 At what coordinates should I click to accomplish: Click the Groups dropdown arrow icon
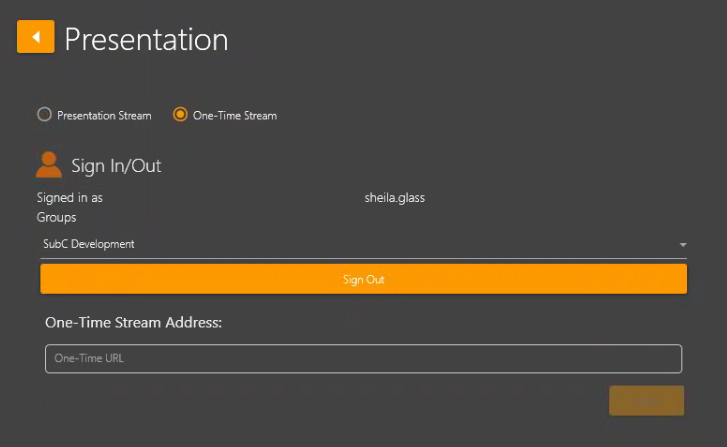682,245
